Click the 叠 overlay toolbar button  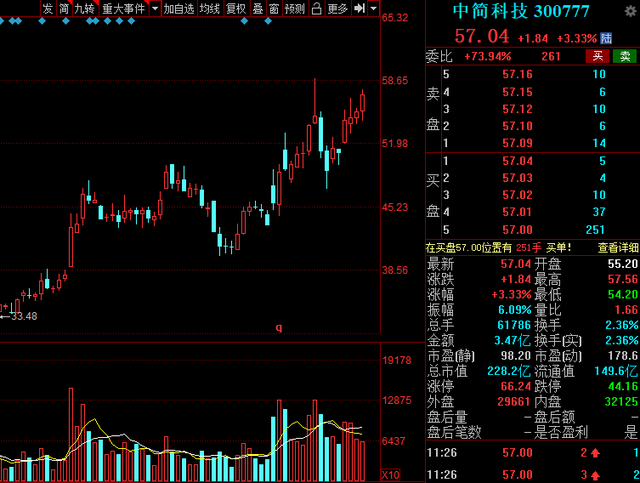[258, 8]
